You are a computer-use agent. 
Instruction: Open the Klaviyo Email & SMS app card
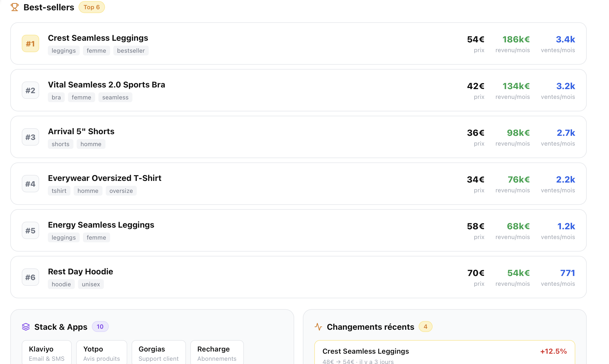coord(47,353)
